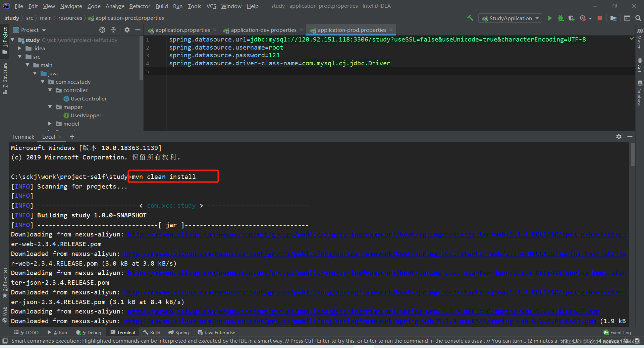Open the Run tool window

(x=57, y=333)
